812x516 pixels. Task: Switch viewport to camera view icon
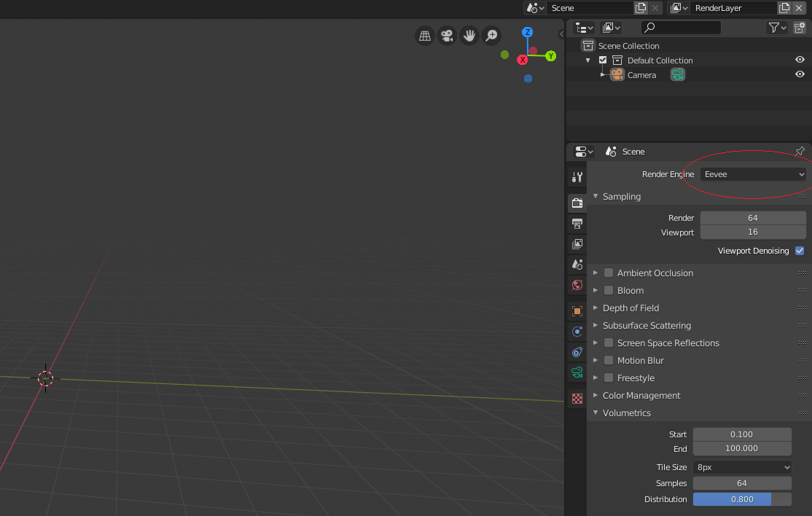[447, 36]
